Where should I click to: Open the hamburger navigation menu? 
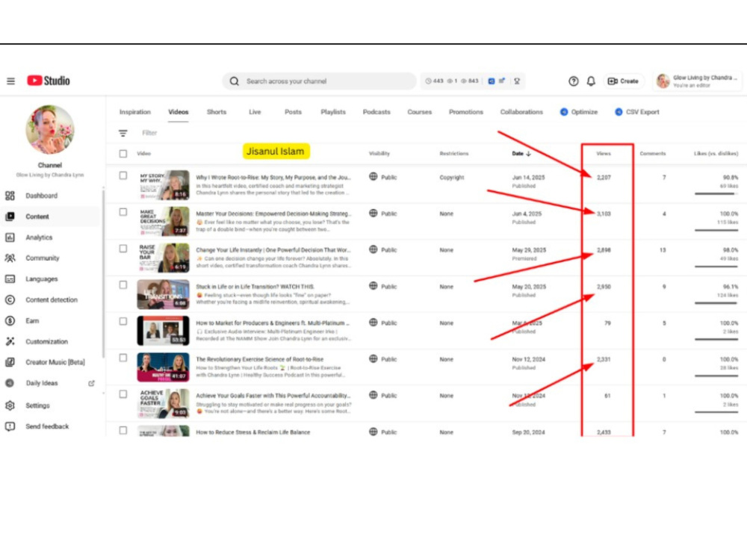point(10,81)
